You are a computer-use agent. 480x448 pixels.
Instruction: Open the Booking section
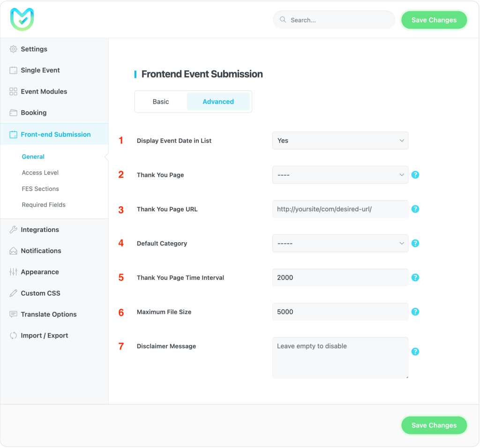pyautogui.click(x=54, y=112)
